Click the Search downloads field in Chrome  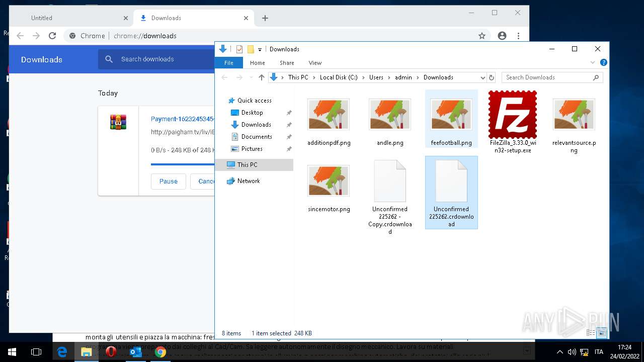coord(156,59)
